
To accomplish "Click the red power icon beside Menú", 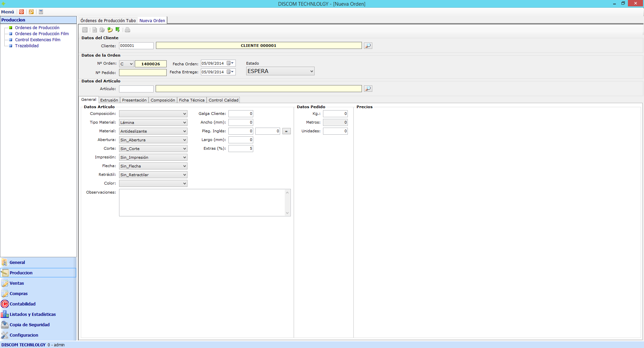I will (x=21, y=12).
